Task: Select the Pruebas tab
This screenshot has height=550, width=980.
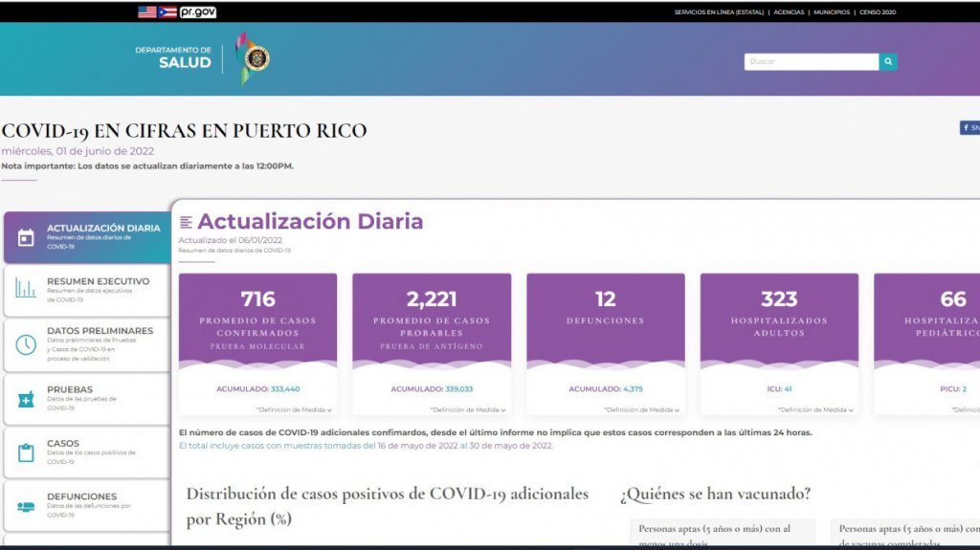Action: (87, 399)
